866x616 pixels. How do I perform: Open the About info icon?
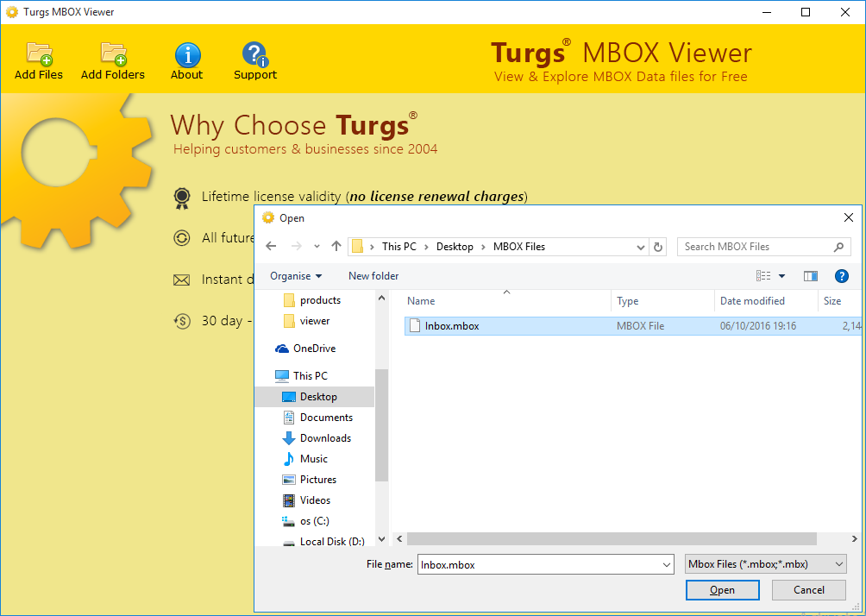pos(187,55)
